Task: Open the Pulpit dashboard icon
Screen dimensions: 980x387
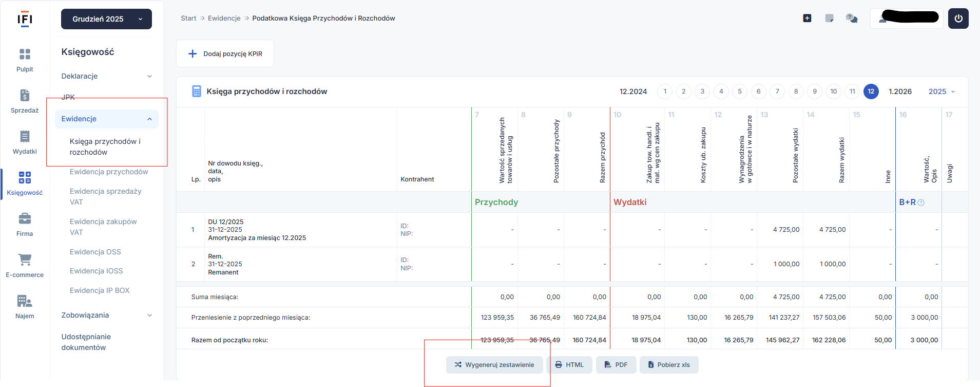Action: [25, 54]
